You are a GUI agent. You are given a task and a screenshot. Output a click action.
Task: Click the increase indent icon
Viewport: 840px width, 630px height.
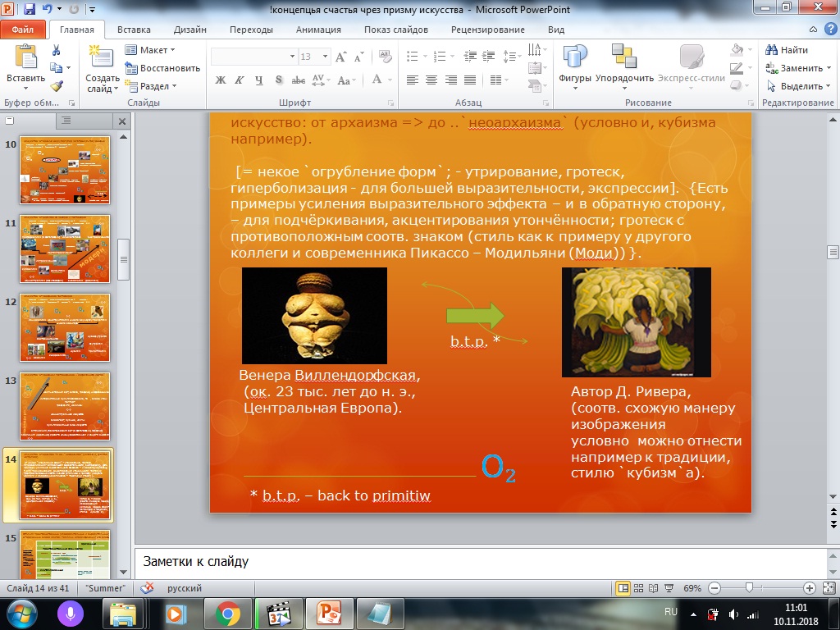pyautogui.click(x=489, y=57)
